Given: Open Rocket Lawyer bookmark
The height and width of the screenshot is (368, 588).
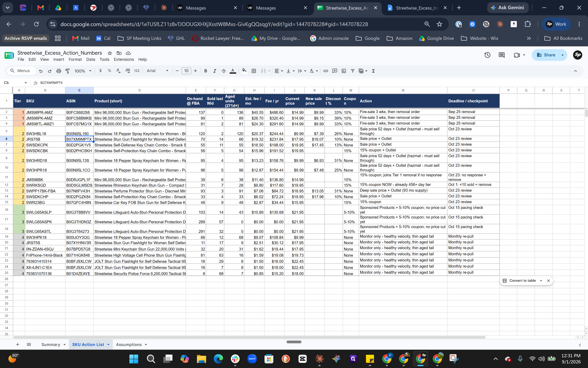Looking at the screenshot, I should pos(218,38).
